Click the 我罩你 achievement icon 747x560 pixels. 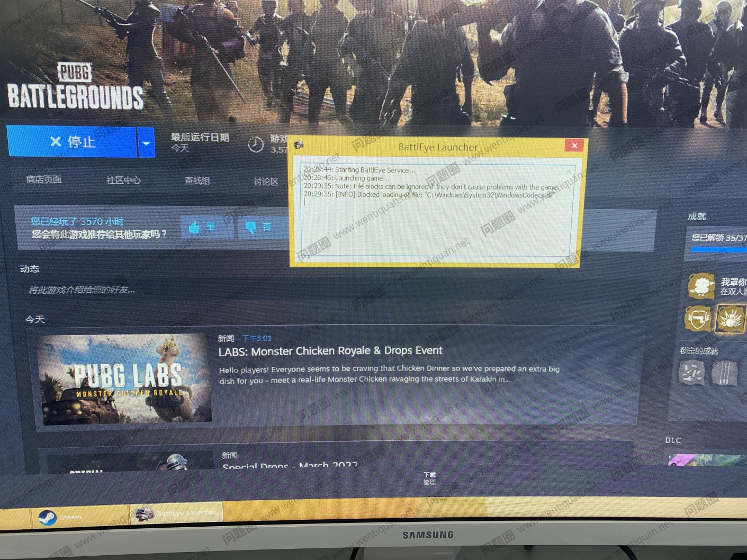point(701,286)
